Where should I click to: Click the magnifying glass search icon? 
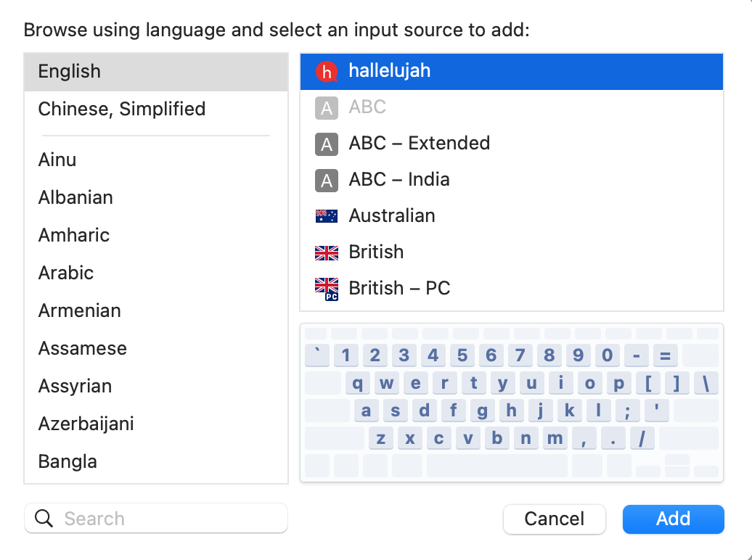44,518
